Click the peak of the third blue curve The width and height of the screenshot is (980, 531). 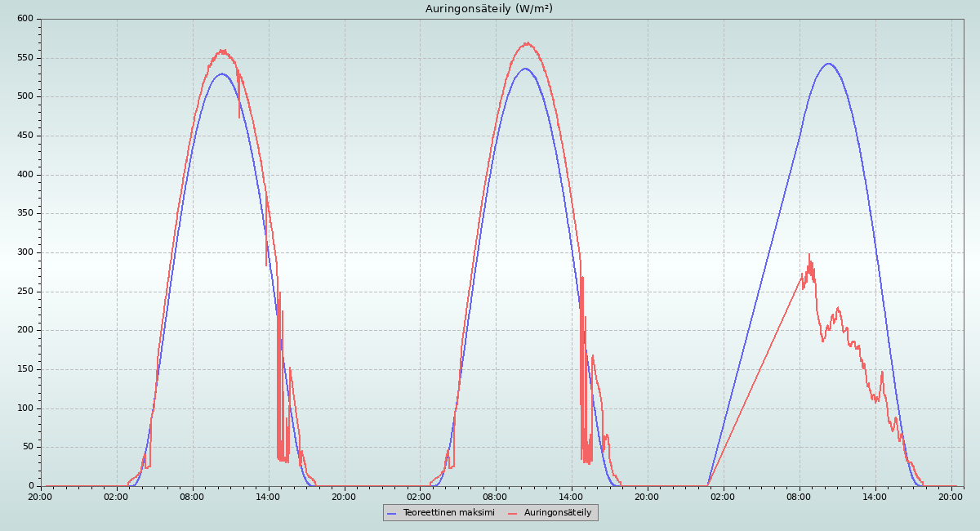tap(828, 64)
